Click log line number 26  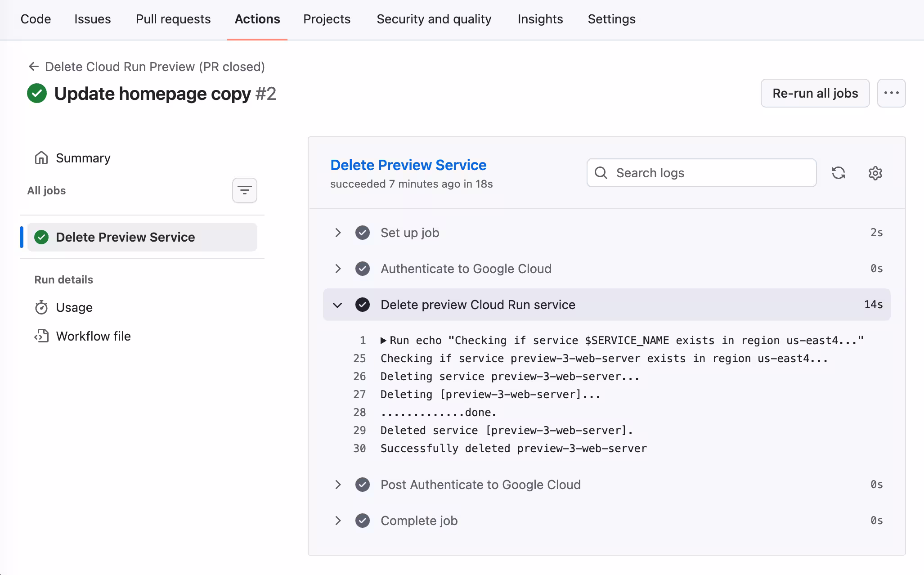click(x=359, y=377)
